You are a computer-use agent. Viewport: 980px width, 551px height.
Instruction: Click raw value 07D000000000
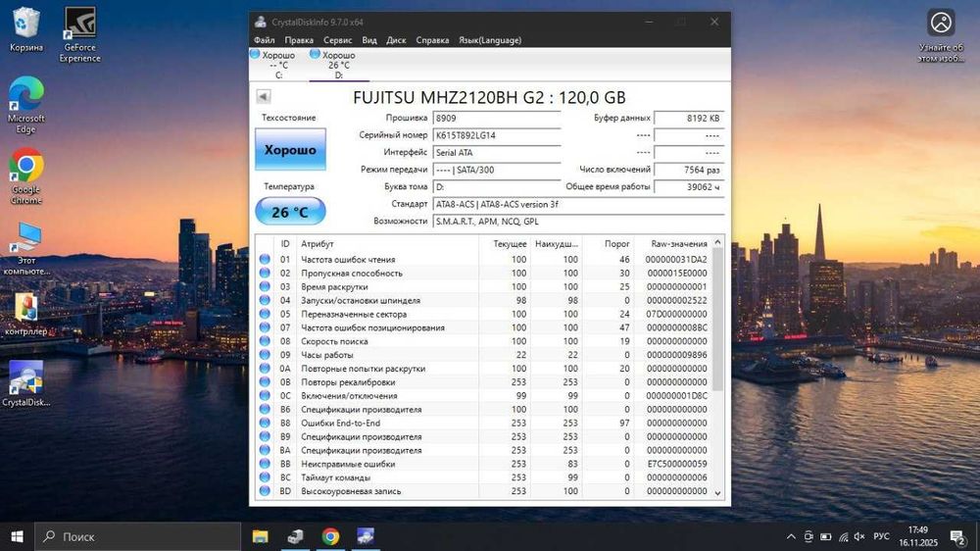click(676, 314)
